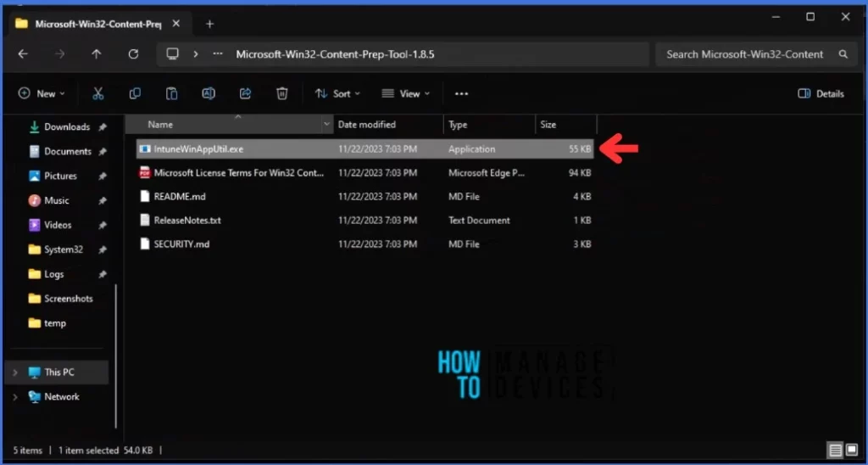Click the Rename icon in toolbar
868x465 pixels.
pos(209,93)
